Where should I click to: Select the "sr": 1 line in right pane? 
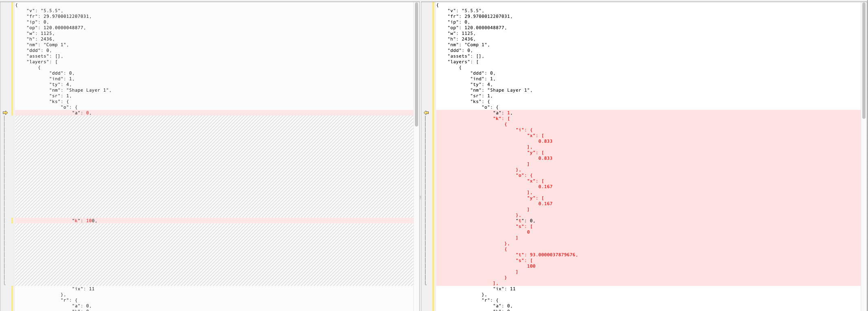click(482, 96)
